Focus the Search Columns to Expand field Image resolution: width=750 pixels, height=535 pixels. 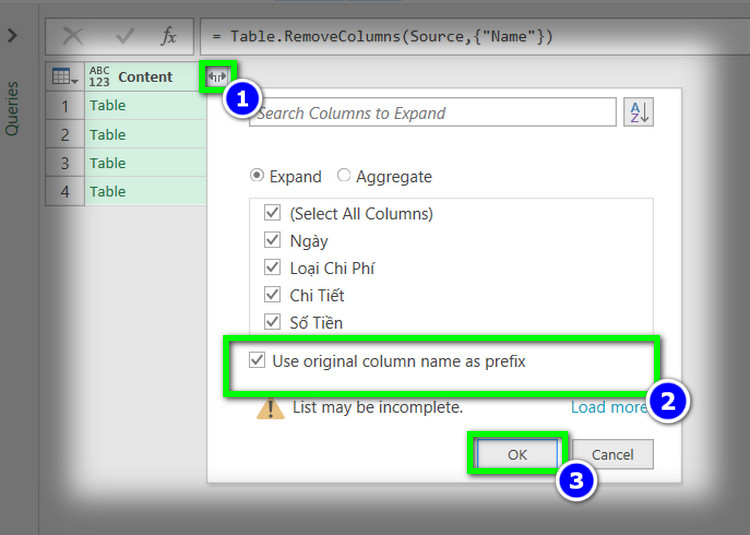[432, 113]
